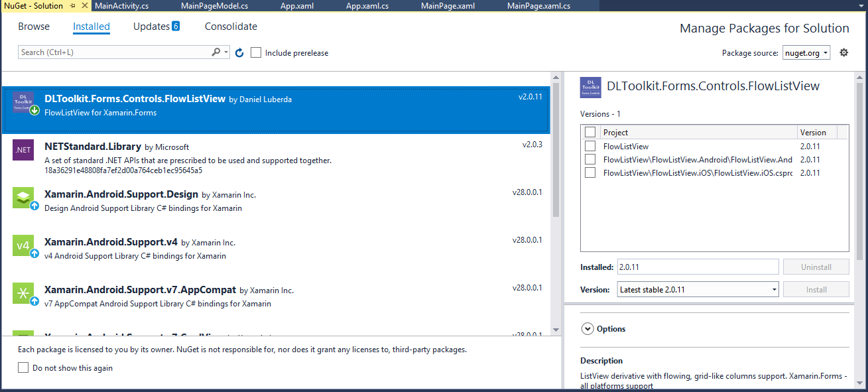Click the Uninstall button
Image resolution: width=868 pixels, height=392 pixels.
816,267
